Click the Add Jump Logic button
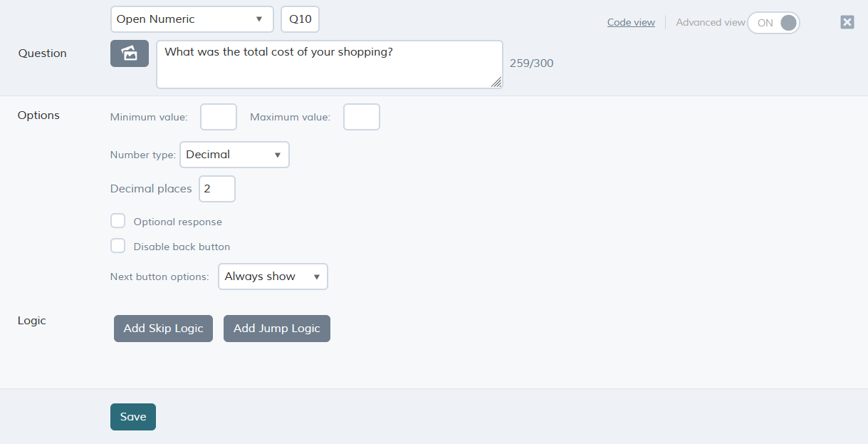 pos(277,329)
